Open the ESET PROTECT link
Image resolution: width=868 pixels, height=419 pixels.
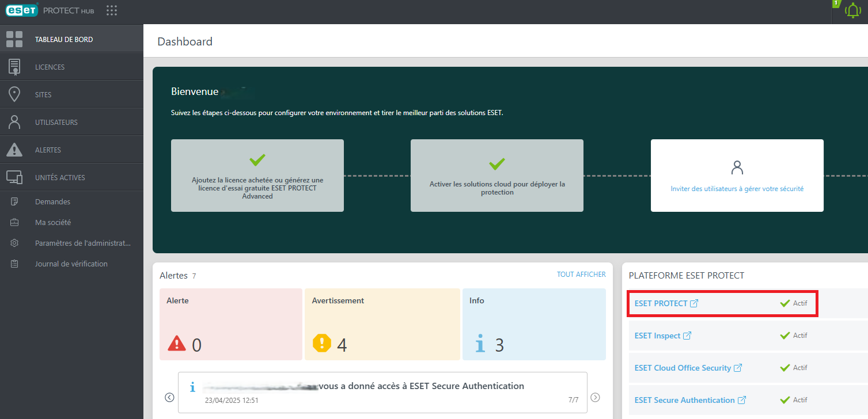tap(661, 303)
